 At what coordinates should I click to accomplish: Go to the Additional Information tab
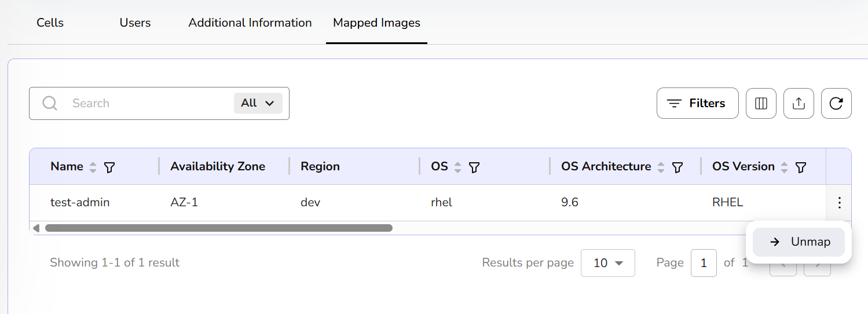(x=250, y=23)
